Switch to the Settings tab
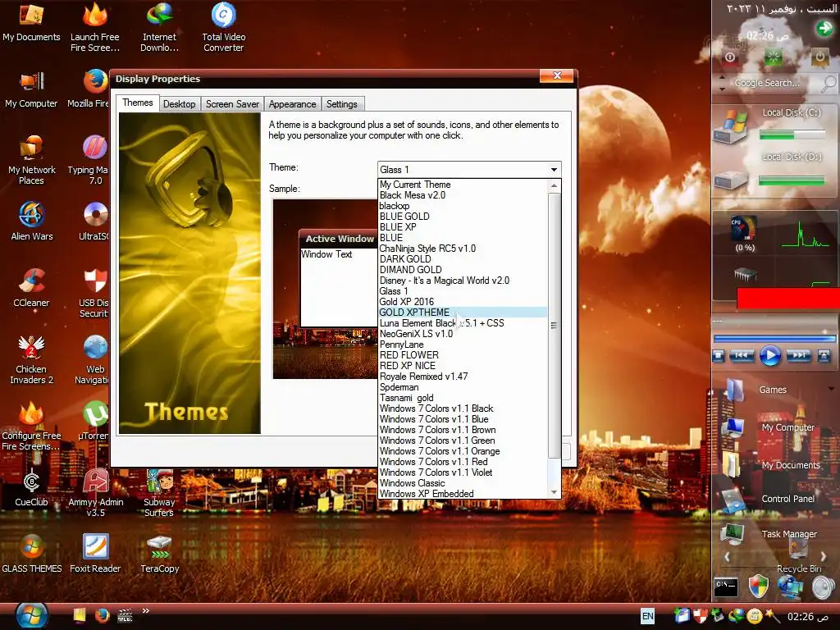This screenshot has width=840, height=630. coord(342,104)
